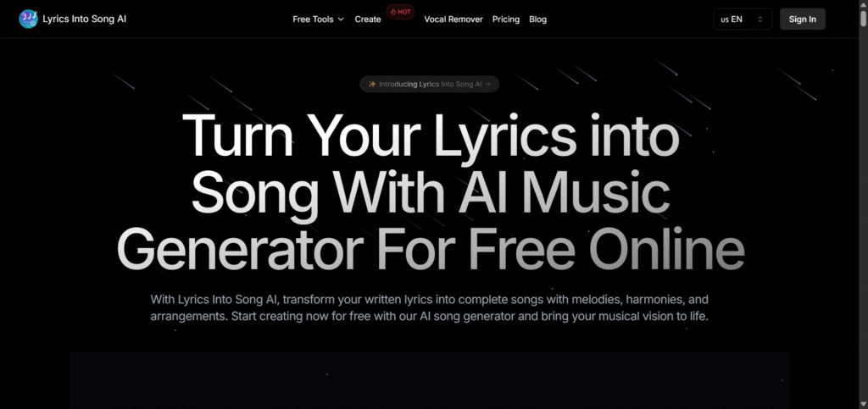
Task: Click the up-down arrows in the language selector
Action: point(760,19)
